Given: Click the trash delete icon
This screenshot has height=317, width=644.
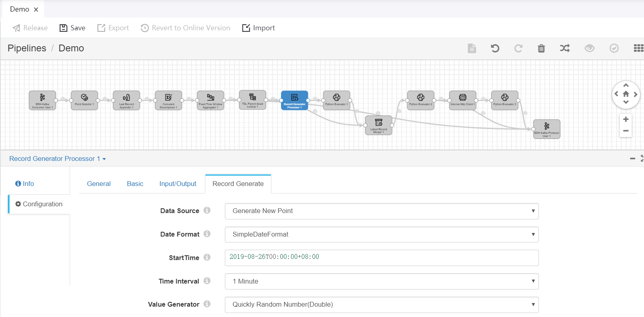Looking at the screenshot, I should coord(541,48).
